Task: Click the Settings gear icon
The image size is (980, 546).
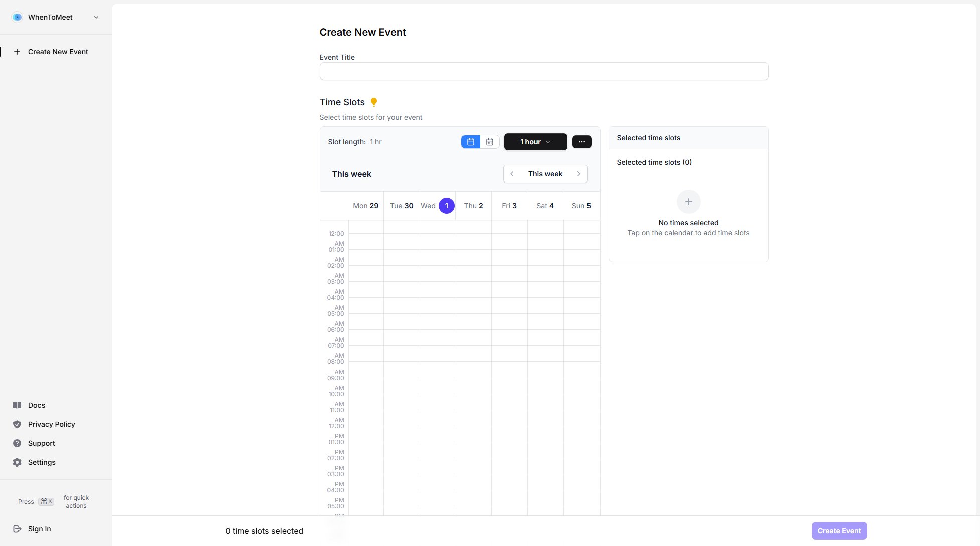Action: (x=17, y=462)
